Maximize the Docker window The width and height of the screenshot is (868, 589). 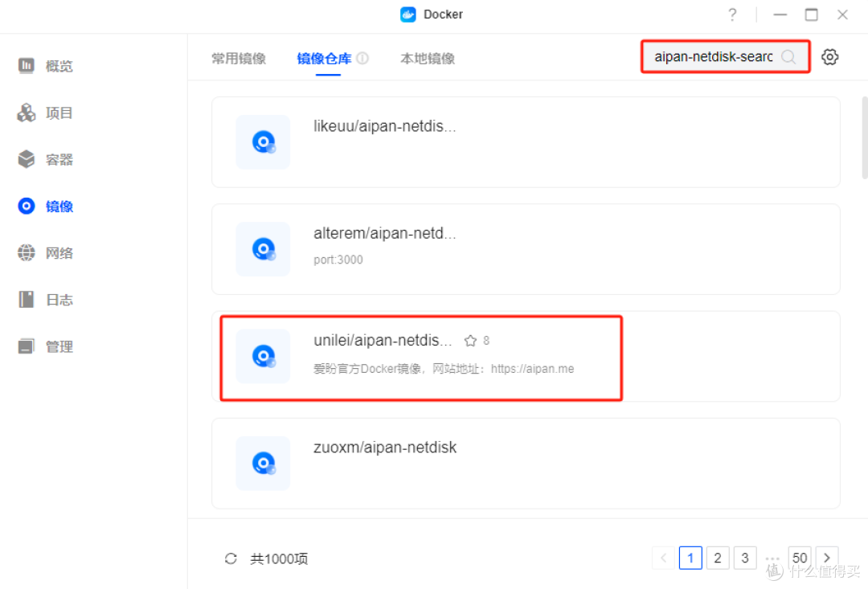coord(812,14)
